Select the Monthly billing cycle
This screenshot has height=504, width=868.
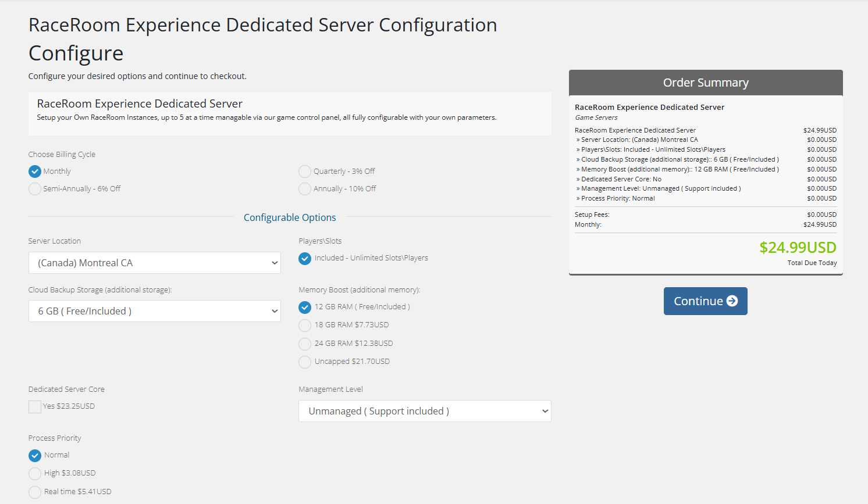[35, 171]
